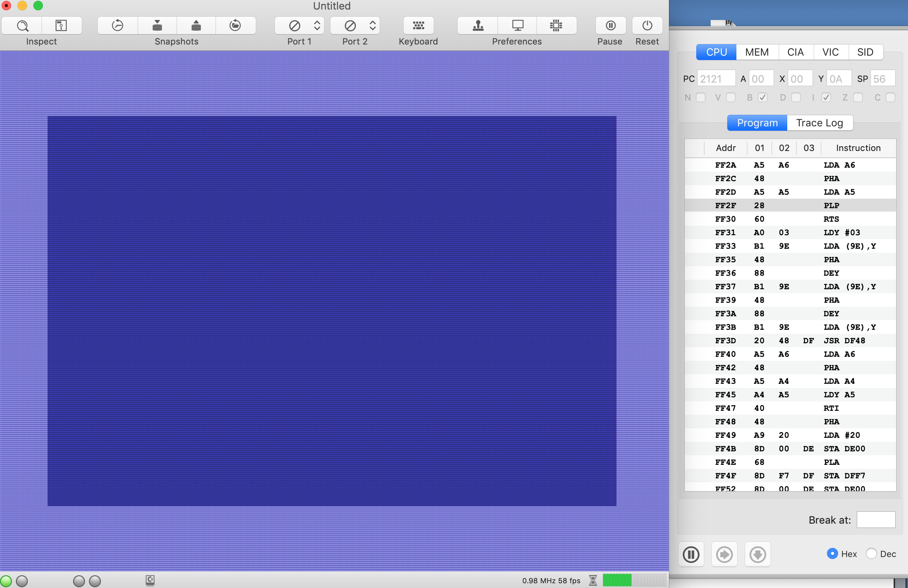Screen dimensions: 908x588
Task: Click the green CPU load progress bar
Action: 634,580
